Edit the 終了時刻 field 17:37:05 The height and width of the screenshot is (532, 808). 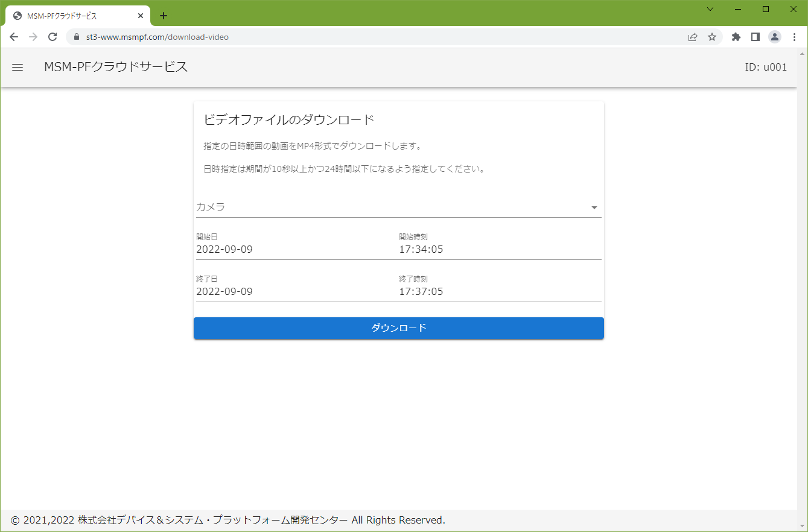pos(500,287)
